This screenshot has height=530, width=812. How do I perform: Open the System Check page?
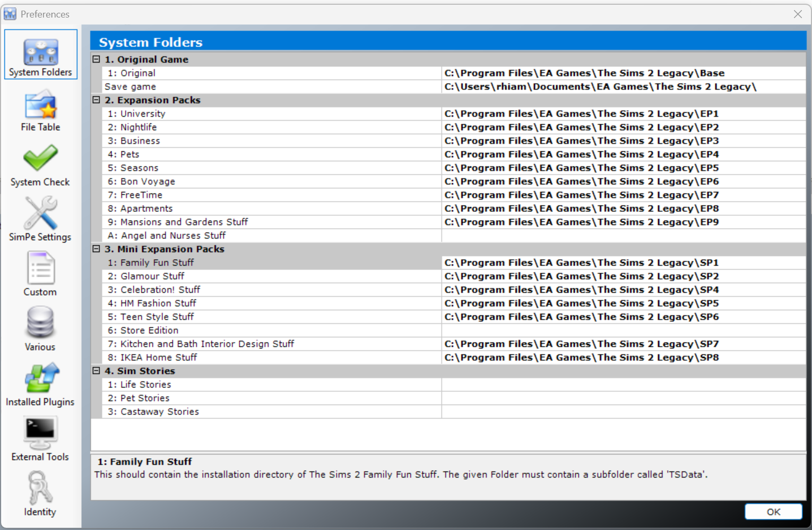pyautogui.click(x=40, y=166)
